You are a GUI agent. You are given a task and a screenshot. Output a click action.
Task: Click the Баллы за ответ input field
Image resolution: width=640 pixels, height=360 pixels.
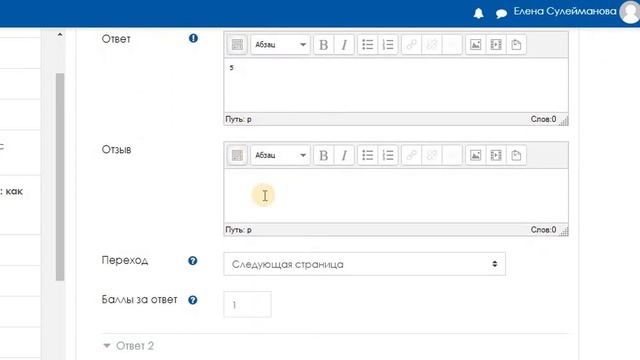pos(247,304)
